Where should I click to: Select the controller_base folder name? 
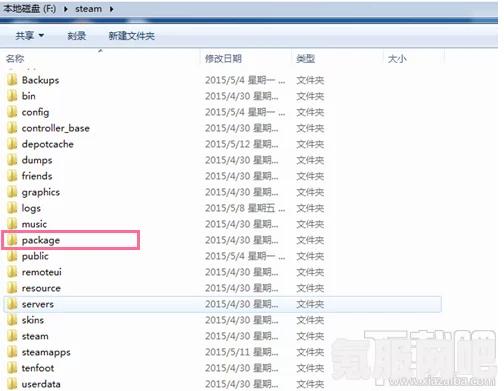click(x=56, y=128)
